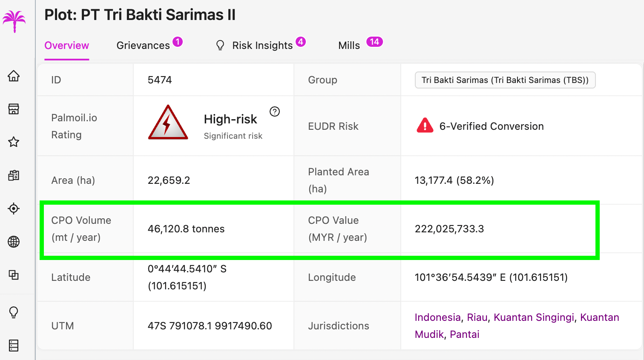
Task: Click the red EUDR alert icon
Action: 425,126
